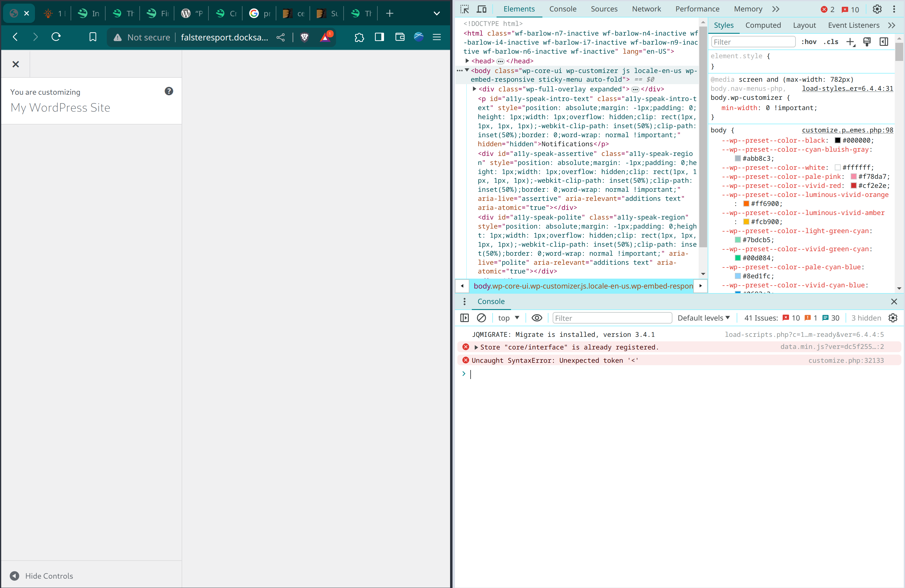Open DevTools settings gear in top bar
The height and width of the screenshot is (588, 905).
click(x=877, y=9)
